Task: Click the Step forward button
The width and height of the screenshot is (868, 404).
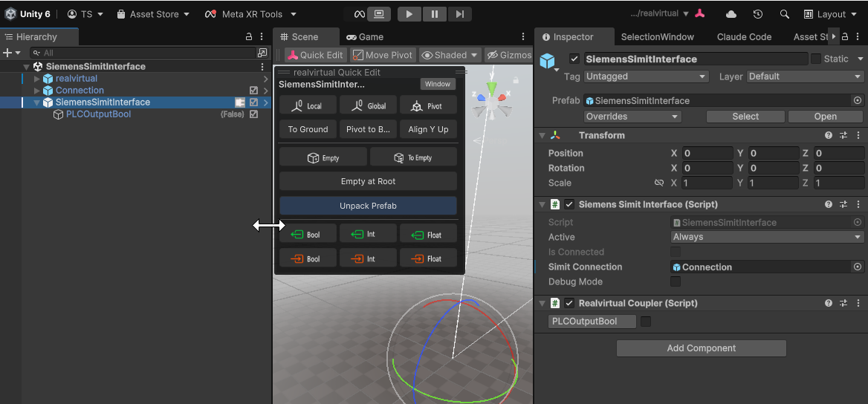Action: click(459, 14)
